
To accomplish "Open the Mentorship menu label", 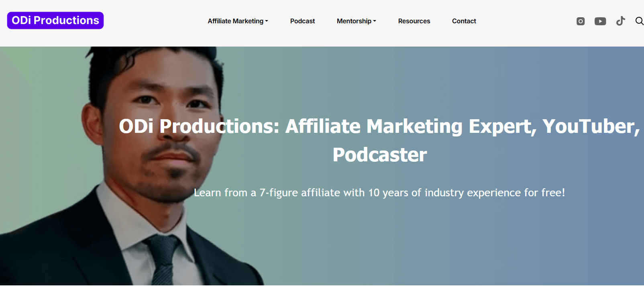I will pos(354,21).
